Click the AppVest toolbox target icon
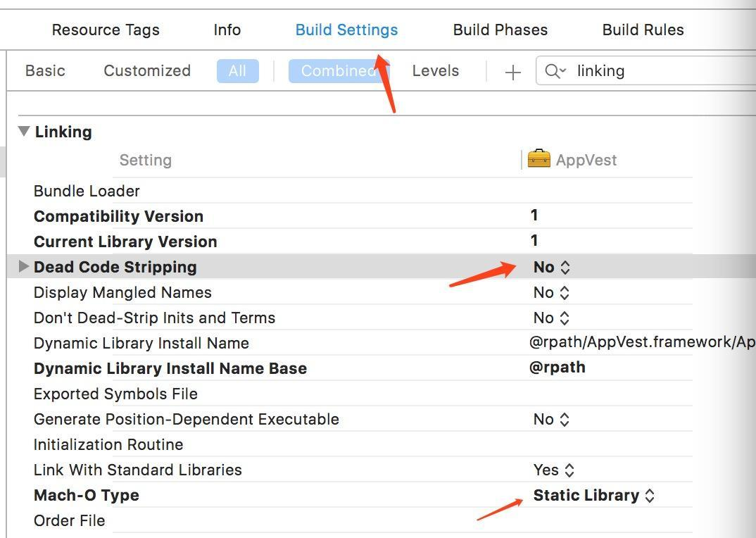Viewport: 756px width, 538px height. tap(538, 158)
